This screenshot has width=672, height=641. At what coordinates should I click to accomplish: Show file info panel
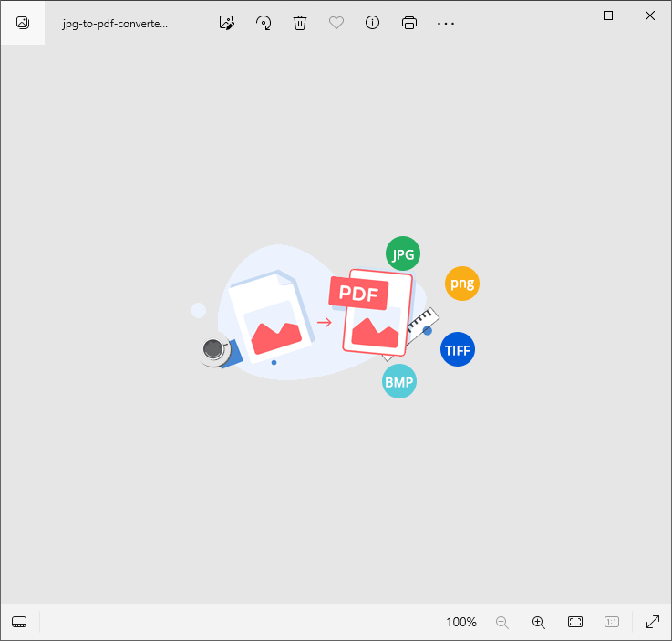[x=372, y=23]
